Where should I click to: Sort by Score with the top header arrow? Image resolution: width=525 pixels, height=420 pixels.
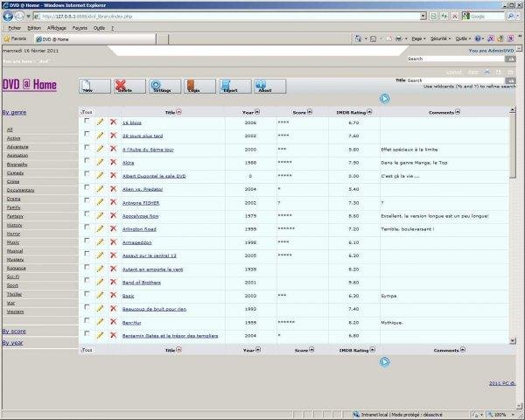click(x=310, y=112)
